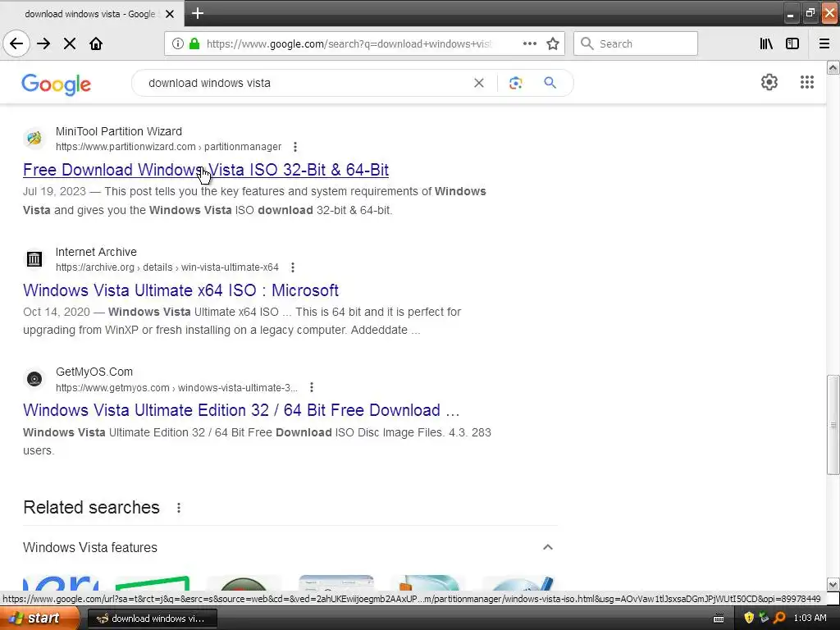This screenshot has width=840, height=630.
Task: Go to the Google home page logo
Action: coord(57,84)
